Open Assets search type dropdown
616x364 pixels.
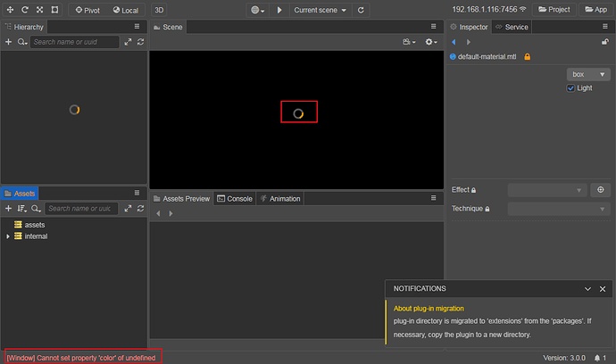(x=36, y=209)
